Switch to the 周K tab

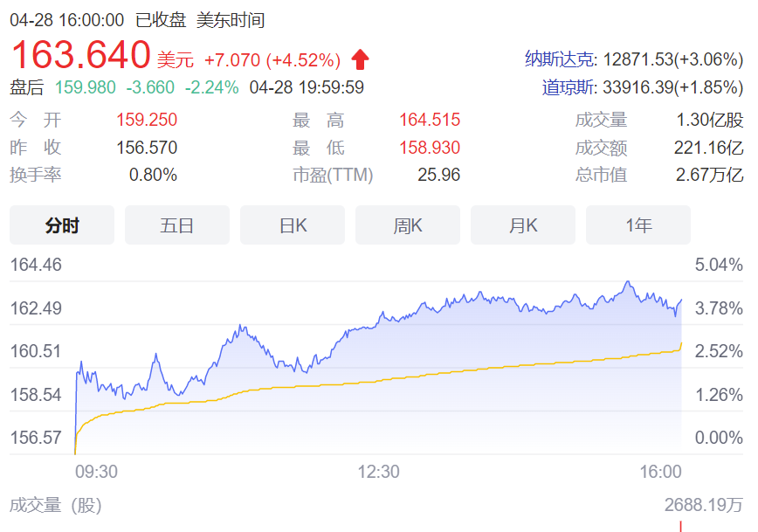coord(408,225)
